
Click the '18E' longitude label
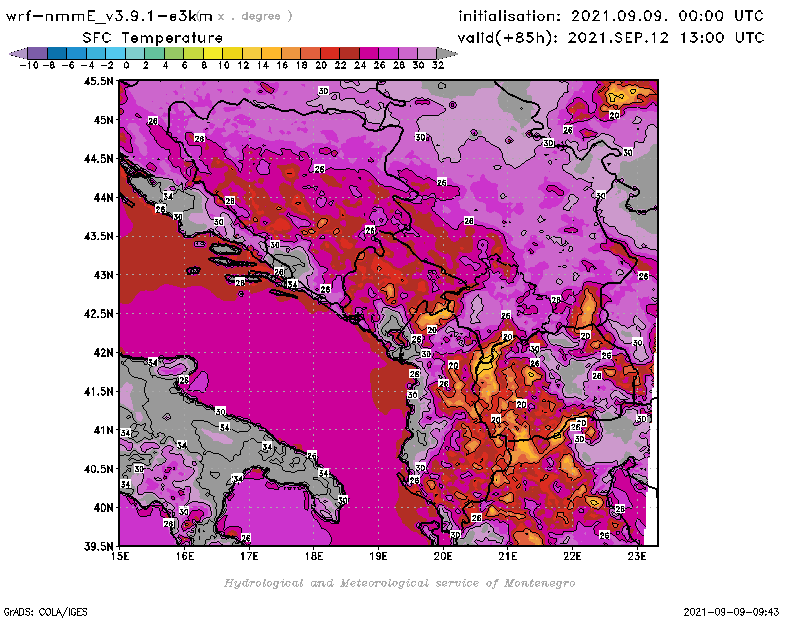pyautogui.click(x=314, y=556)
